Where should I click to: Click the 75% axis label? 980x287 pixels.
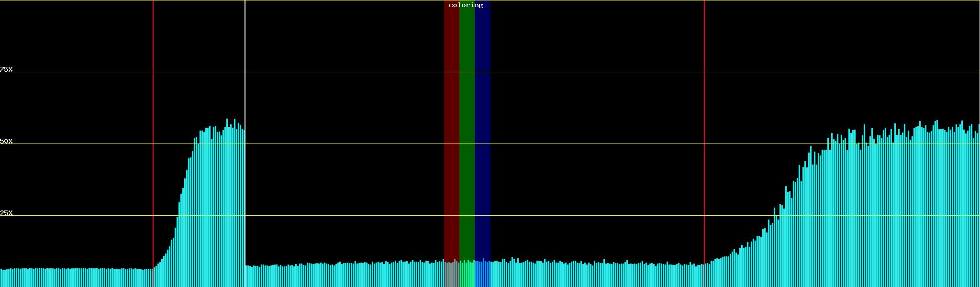click(6, 69)
